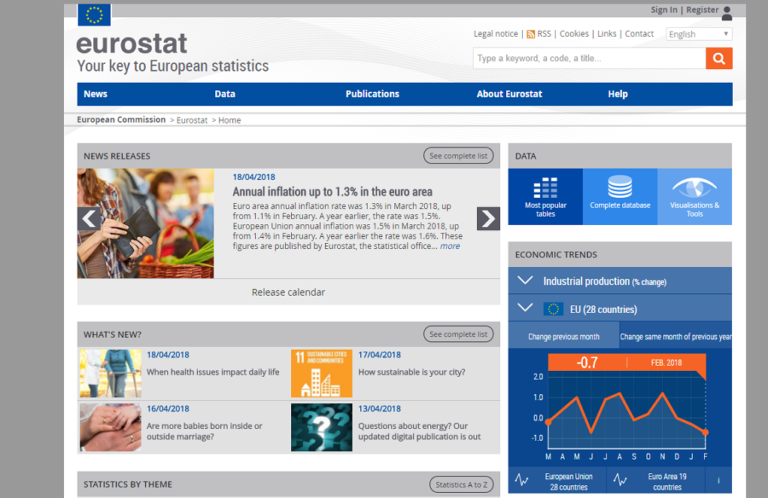The image size is (768, 498).
Task: Open the Data menu
Action: click(225, 94)
